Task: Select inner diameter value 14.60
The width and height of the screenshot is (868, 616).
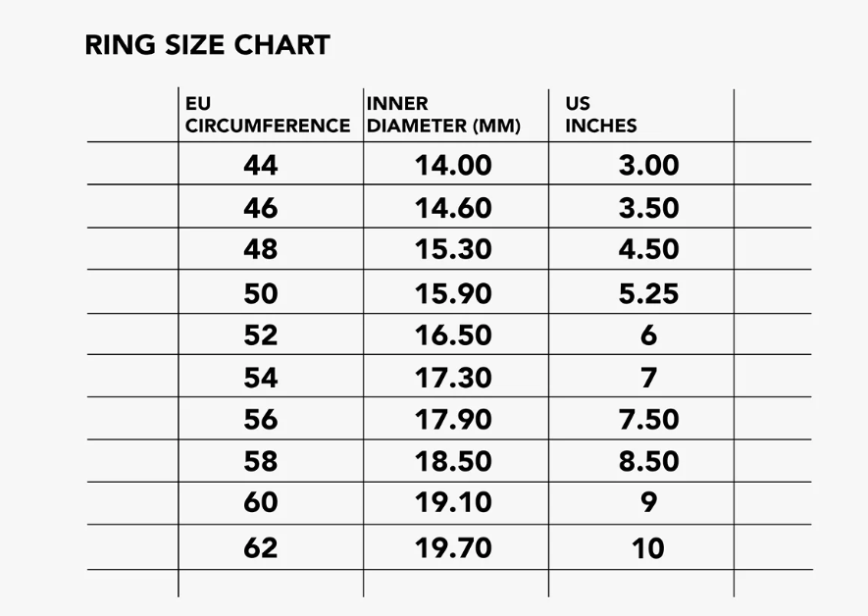Action: (453, 208)
